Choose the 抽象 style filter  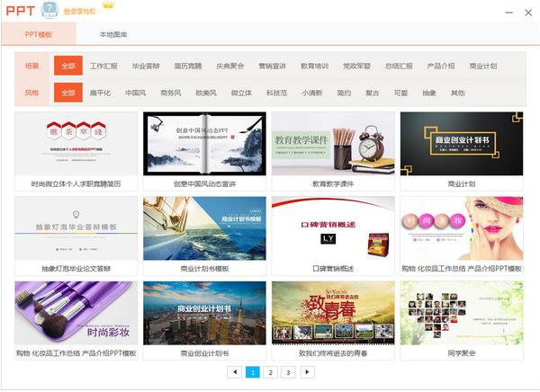click(429, 93)
